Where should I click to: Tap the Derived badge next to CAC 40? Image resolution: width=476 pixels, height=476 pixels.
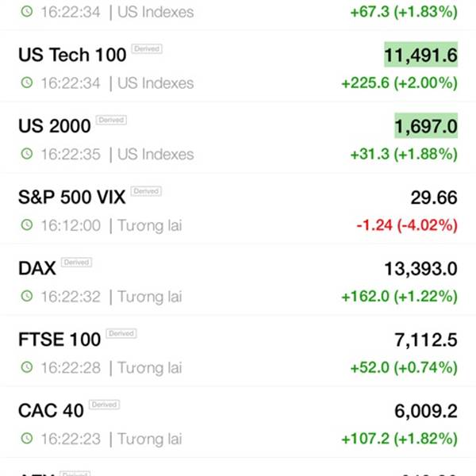[x=105, y=405]
